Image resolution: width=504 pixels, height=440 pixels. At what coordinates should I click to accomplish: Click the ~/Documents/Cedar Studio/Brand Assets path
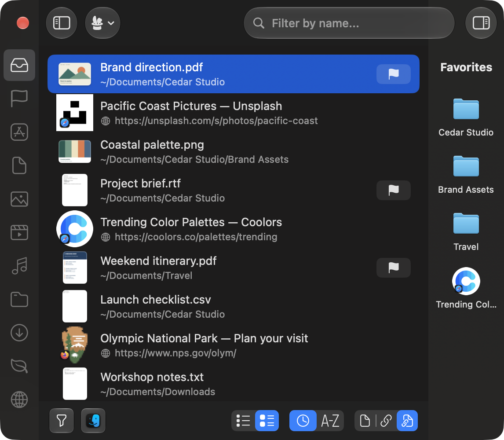tap(194, 160)
